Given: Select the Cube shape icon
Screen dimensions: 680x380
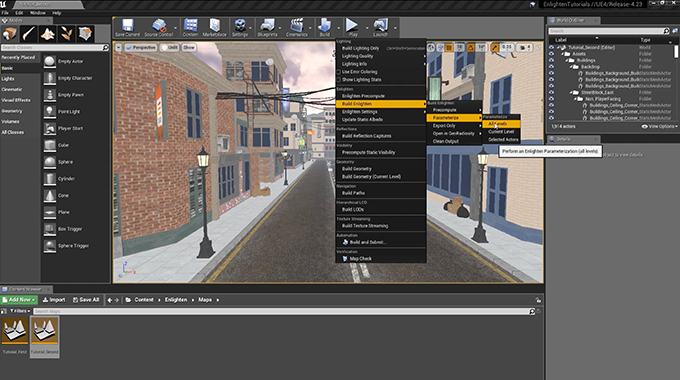Looking at the screenshot, I should (x=50, y=145).
